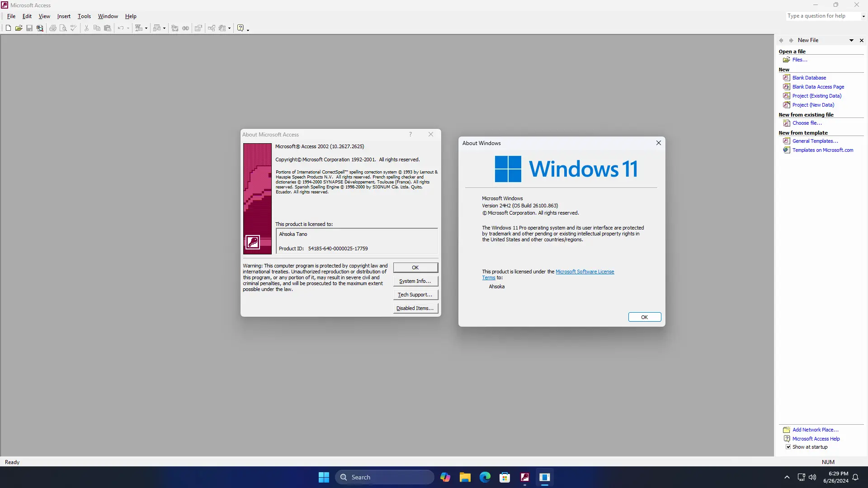The height and width of the screenshot is (488, 868).
Task: Click the Blank Data Access Page link
Action: pyautogui.click(x=818, y=87)
